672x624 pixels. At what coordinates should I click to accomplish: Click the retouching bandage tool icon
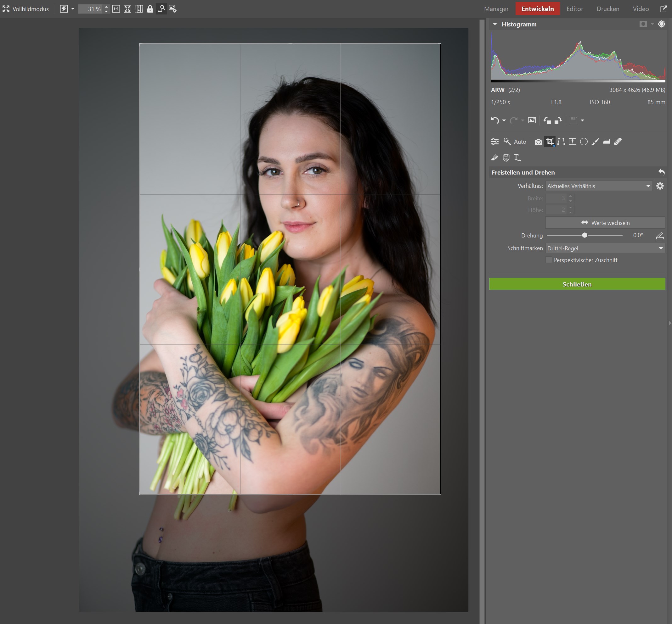[x=618, y=142]
